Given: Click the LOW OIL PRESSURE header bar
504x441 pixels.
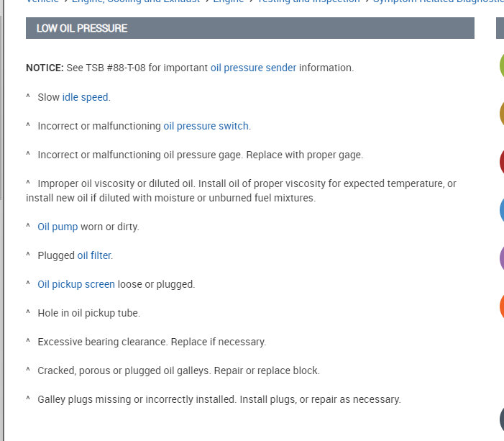Looking at the screenshot, I should pyautogui.click(x=249, y=28).
